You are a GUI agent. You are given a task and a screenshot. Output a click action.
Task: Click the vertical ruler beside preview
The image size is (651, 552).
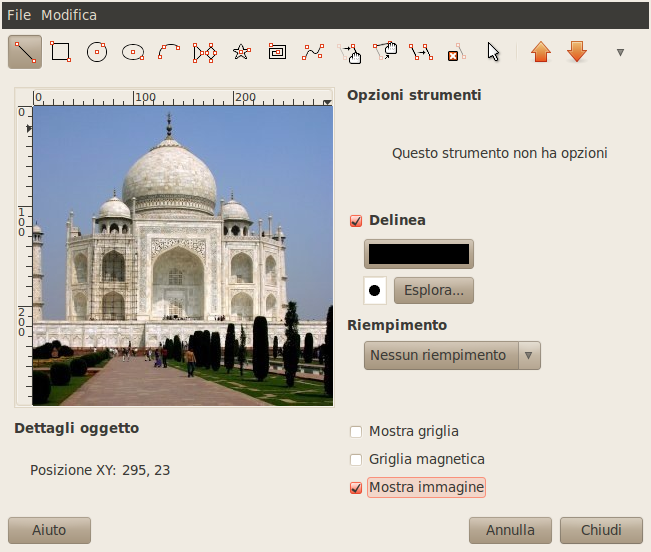pos(24,256)
